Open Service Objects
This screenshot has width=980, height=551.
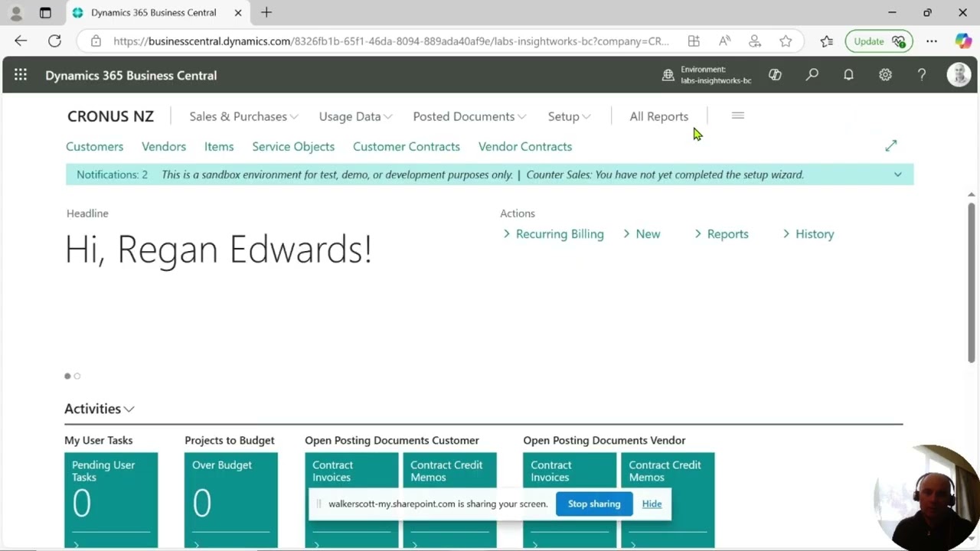[293, 146]
